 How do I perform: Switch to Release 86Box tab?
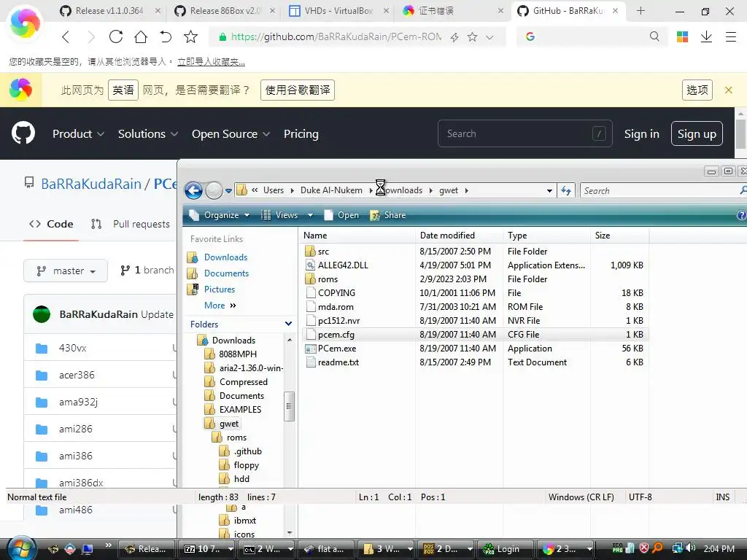click(x=224, y=10)
